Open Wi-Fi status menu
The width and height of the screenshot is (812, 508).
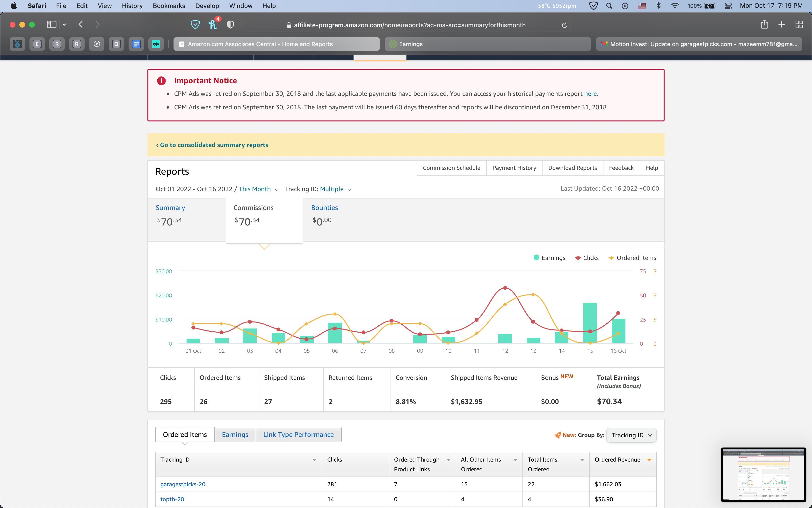click(x=675, y=6)
